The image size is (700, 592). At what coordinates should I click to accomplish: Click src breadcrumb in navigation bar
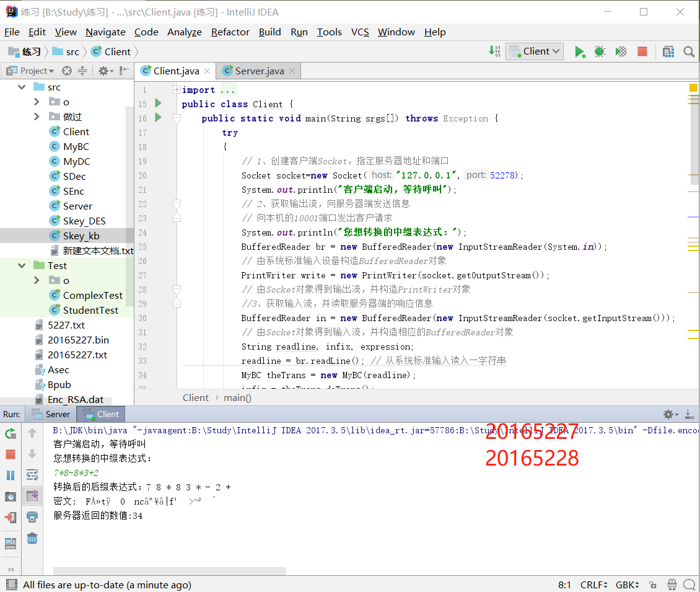coord(66,52)
